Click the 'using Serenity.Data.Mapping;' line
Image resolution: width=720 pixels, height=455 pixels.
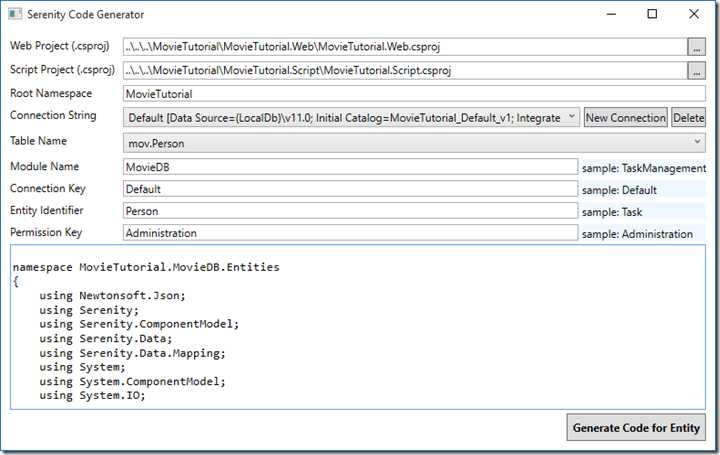132,353
